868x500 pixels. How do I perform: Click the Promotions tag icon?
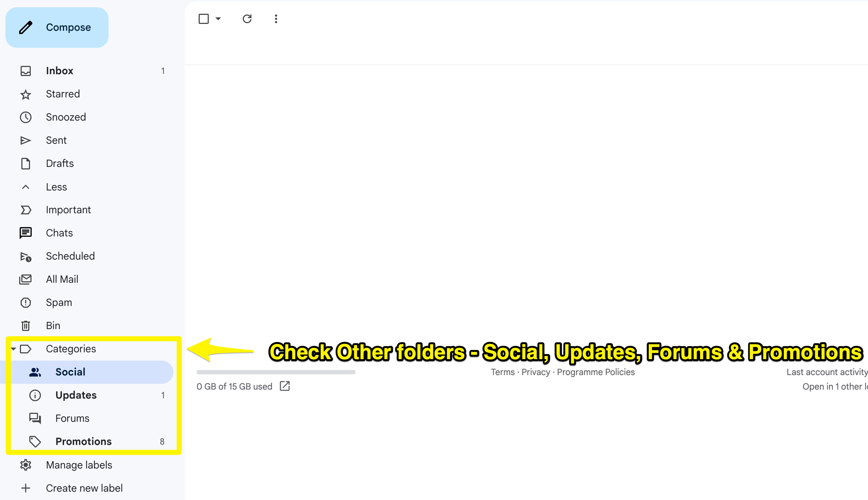(35, 442)
